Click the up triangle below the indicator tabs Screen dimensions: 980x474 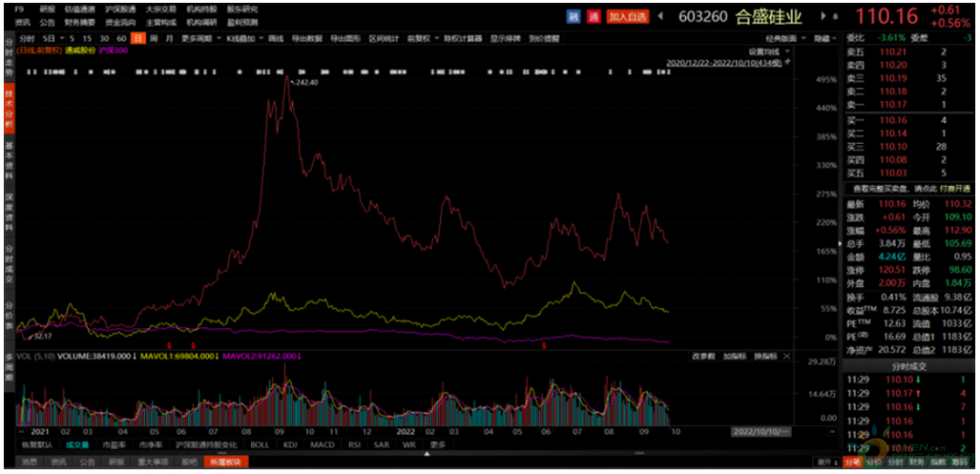pyautogui.click(x=426, y=453)
